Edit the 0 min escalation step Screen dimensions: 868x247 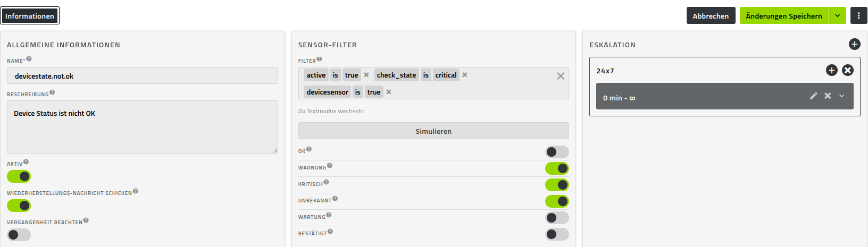coord(813,96)
